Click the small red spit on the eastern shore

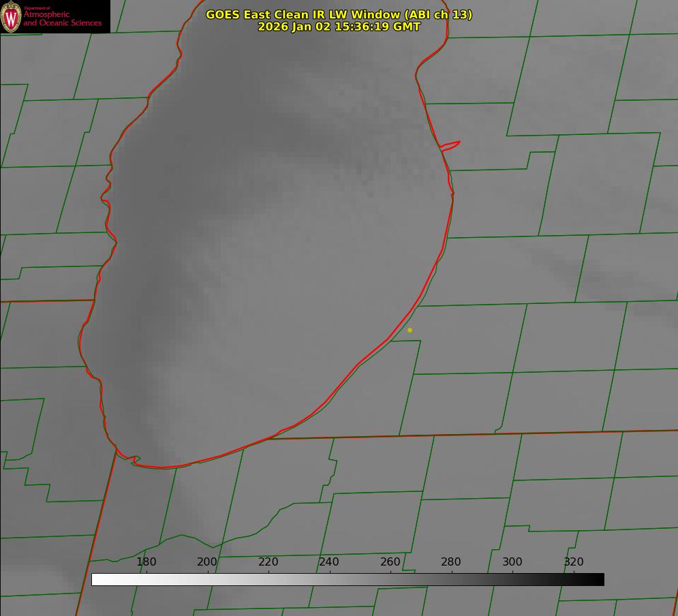pos(451,145)
